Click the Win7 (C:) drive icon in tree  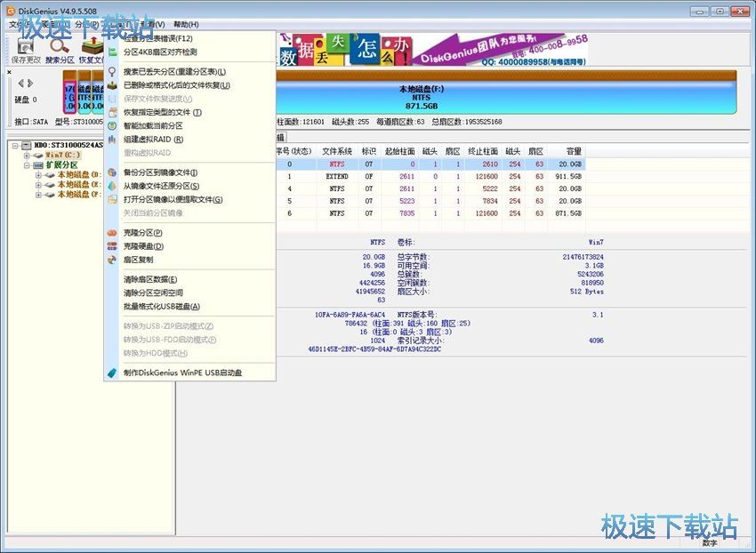pos(38,156)
